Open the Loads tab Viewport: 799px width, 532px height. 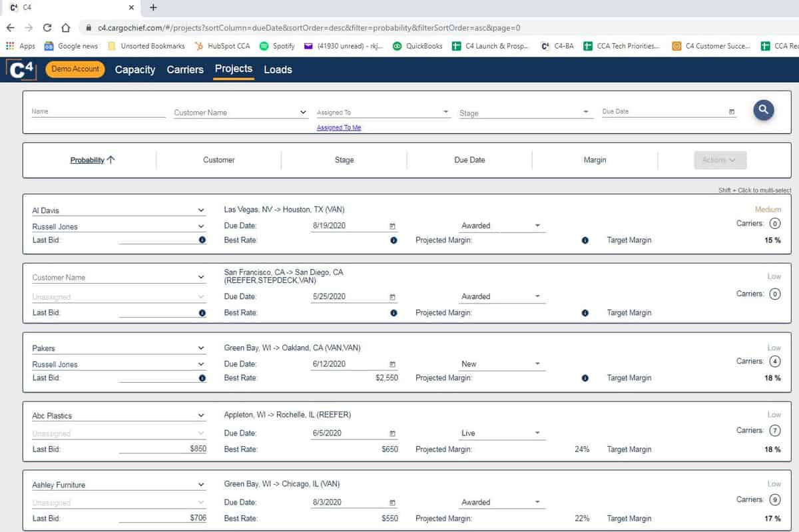278,70
